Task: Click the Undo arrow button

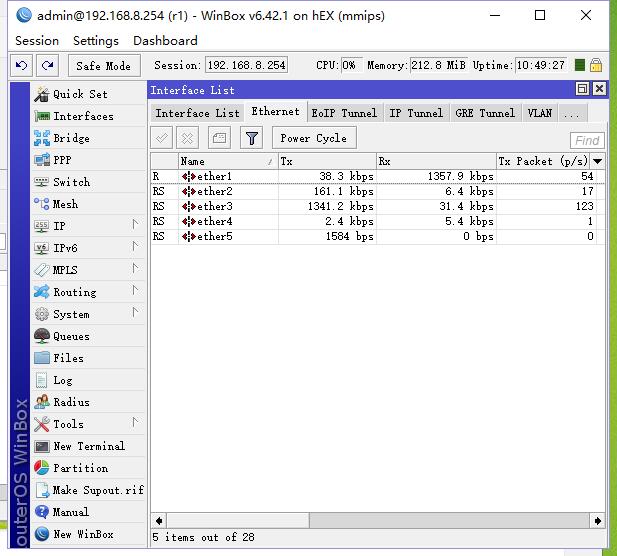Action: click(21, 65)
